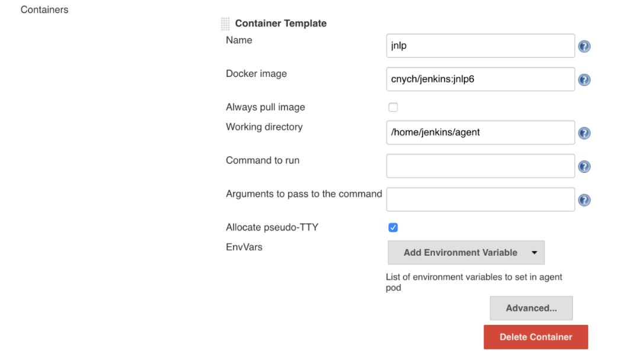Uncheck Allocate pseudo-TTY checkbox
640x364 pixels.
393,227
